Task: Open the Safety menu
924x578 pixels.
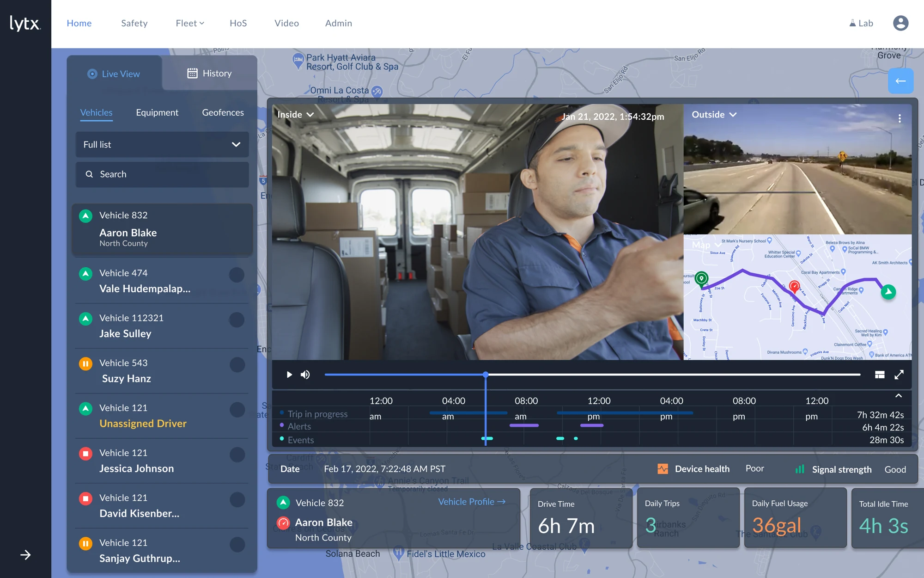Action: 134,23
